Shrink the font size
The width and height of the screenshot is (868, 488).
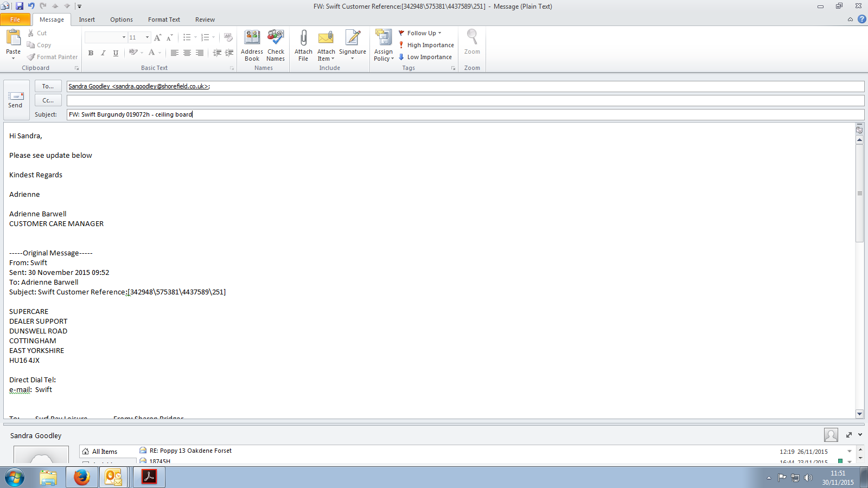tap(169, 37)
